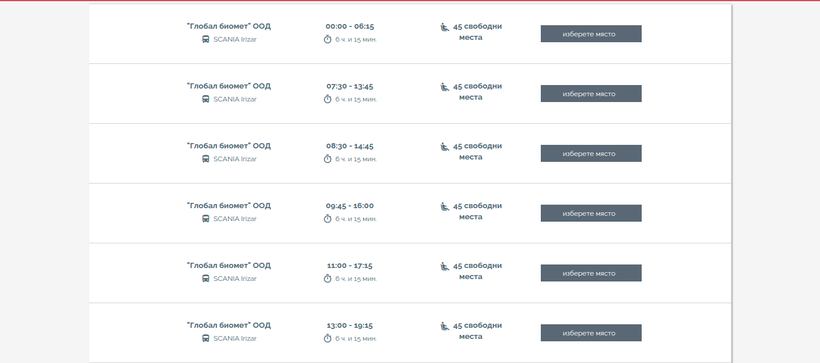
Task: Click the bus icon for the 00:00 departure
Action: coord(206,39)
